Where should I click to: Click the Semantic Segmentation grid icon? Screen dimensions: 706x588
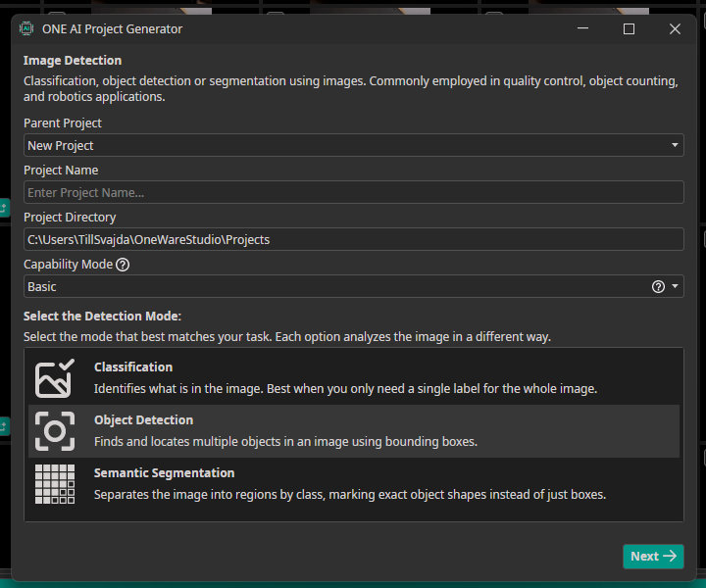click(54, 484)
